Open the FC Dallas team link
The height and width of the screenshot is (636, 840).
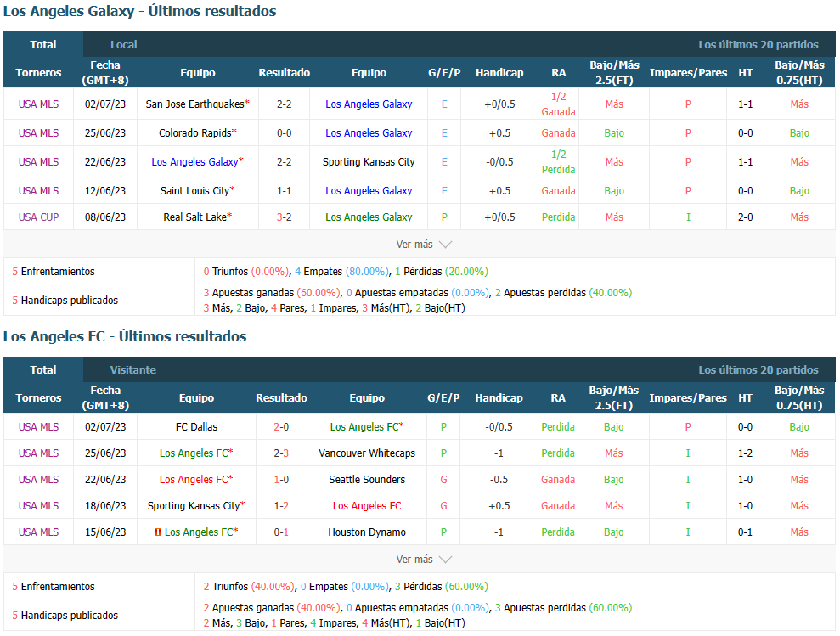196,427
